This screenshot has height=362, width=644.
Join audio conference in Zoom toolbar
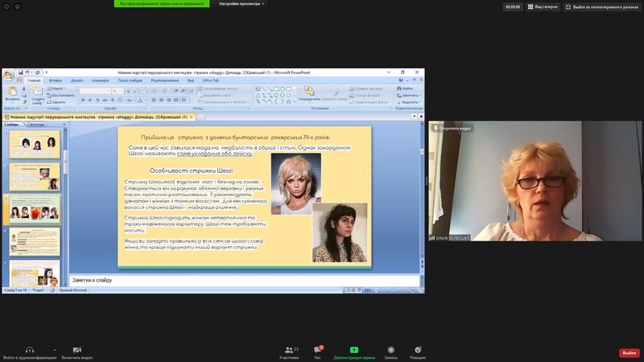pyautogui.click(x=30, y=352)
